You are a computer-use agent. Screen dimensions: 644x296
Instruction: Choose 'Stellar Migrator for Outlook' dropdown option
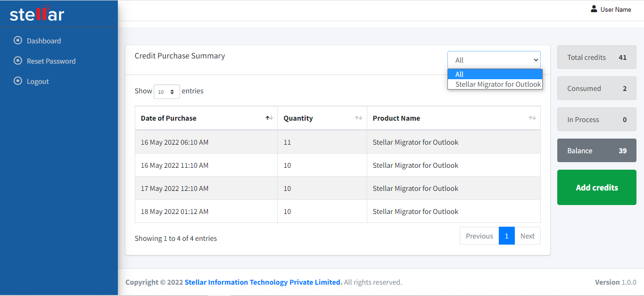[495, 84]
